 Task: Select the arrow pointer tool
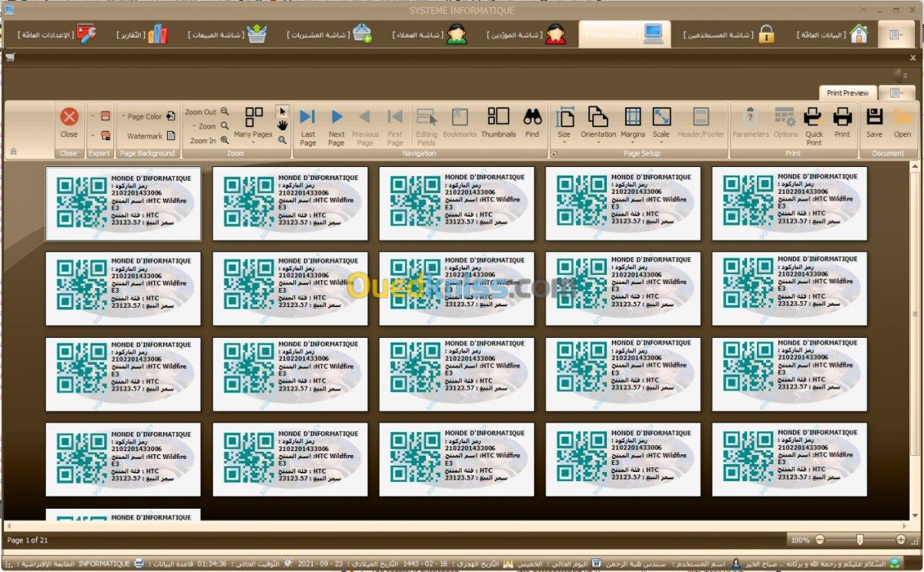coord(283,111)
